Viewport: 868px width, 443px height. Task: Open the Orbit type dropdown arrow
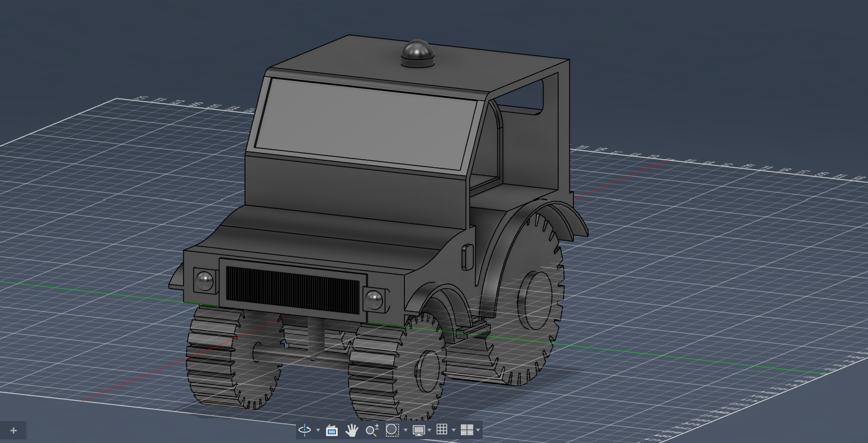(318, 430)
